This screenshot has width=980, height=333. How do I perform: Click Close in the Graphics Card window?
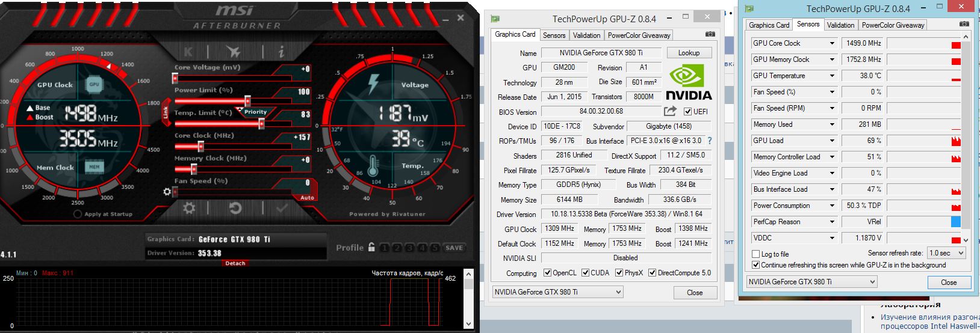click(x=695, y=293)
